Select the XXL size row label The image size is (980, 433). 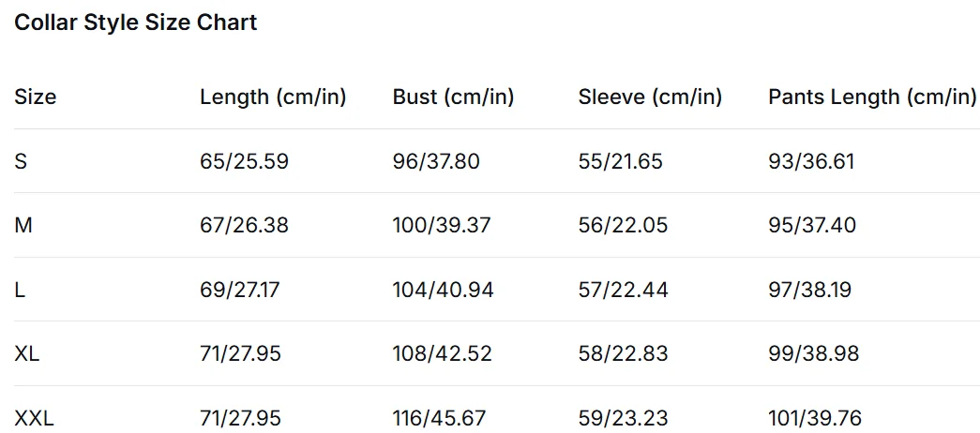coord(35,417)
